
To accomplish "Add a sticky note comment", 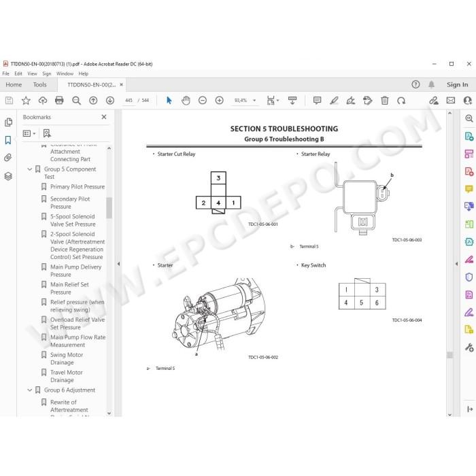I will coord(317,101).
